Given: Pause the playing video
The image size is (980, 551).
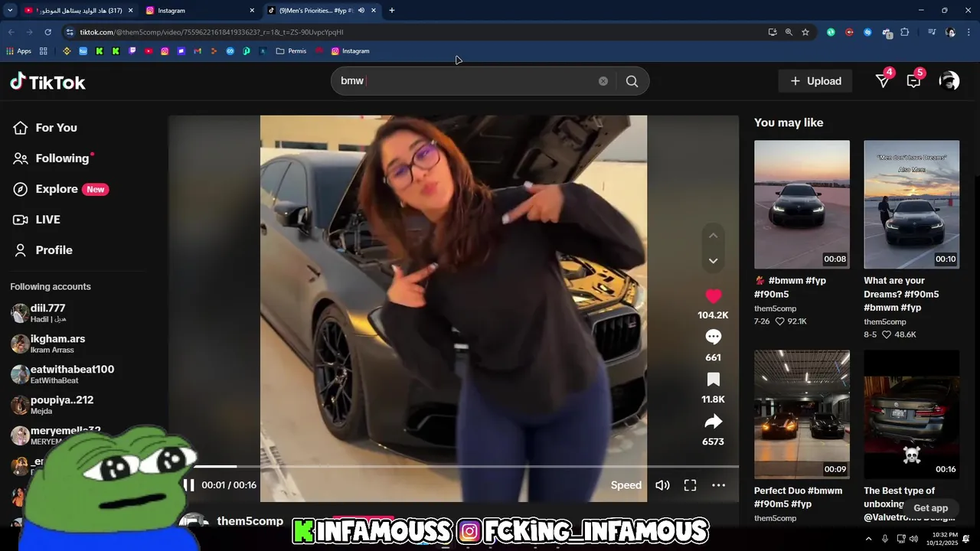Looking at the screenshot, I should (188, 485).
